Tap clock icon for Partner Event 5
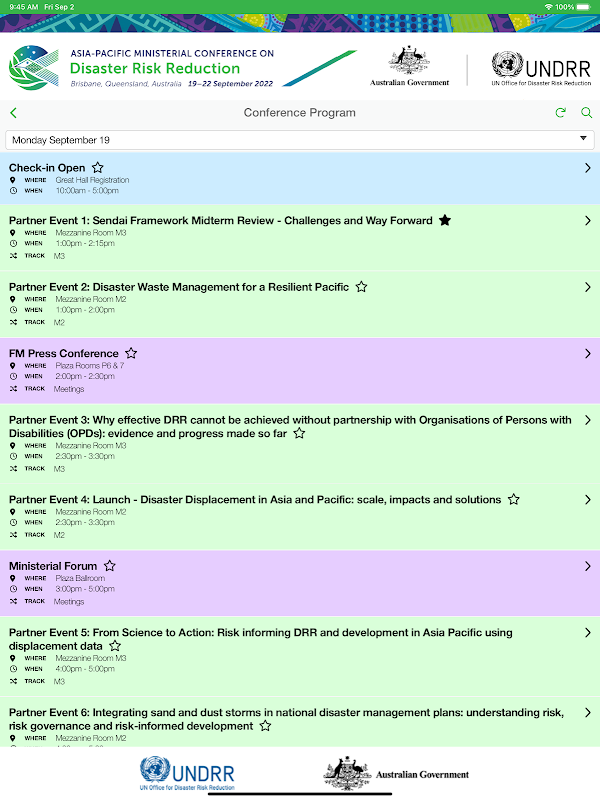The image size is (600, 800). click(13, 669)
